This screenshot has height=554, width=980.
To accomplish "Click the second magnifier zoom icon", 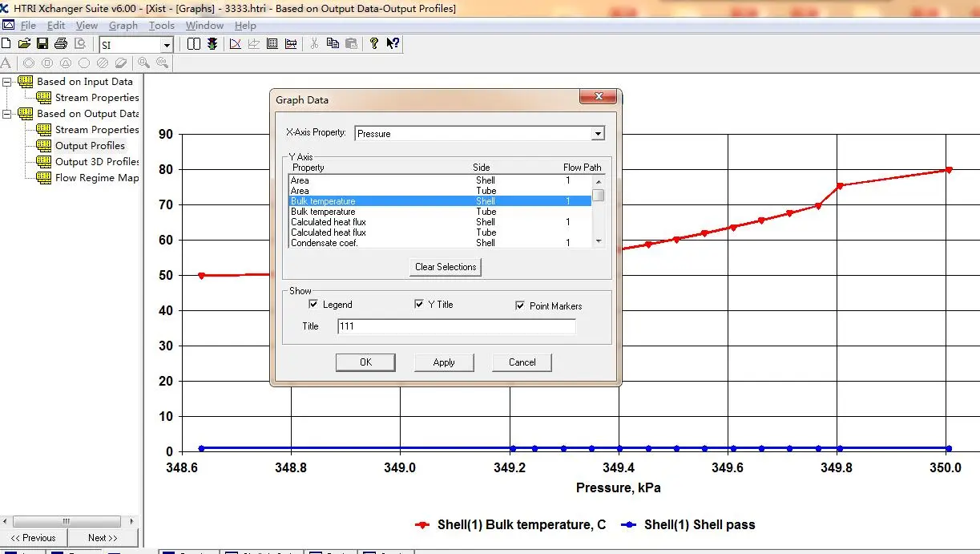I will coord(162,63).
